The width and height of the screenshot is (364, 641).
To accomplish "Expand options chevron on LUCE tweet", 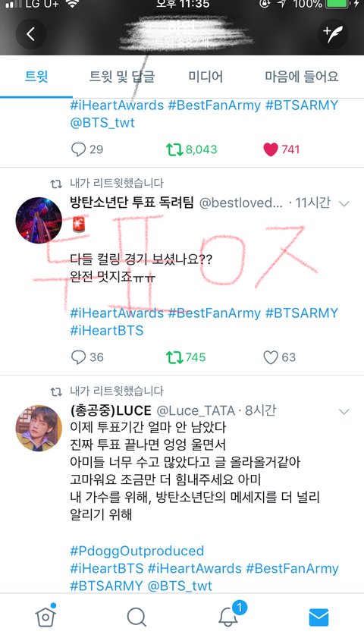I will [x=344, y=411].
